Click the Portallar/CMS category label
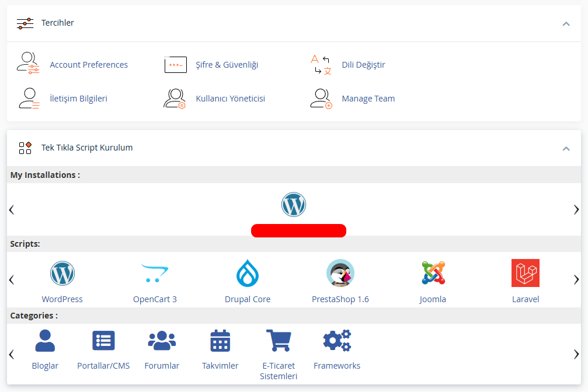Image resolution: width=588 pixels, height=392 pixels. [103, 366]
